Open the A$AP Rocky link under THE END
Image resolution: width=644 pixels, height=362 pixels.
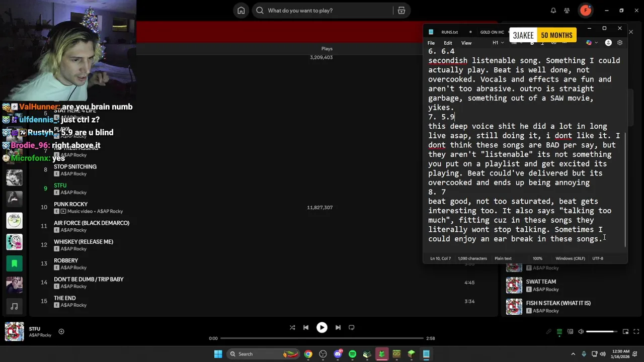coord(73,305)
